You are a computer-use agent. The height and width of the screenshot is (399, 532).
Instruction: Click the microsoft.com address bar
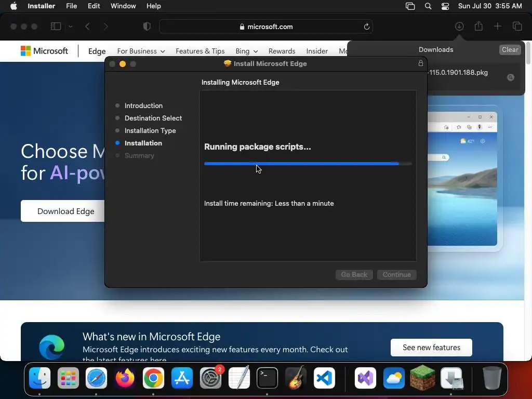(266, 26)
